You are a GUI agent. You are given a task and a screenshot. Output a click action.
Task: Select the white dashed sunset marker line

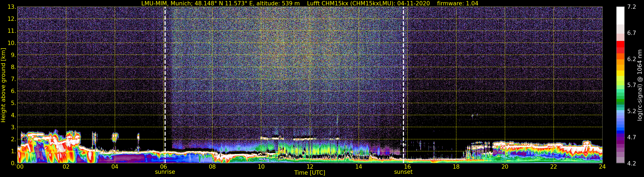pos(404,85)
